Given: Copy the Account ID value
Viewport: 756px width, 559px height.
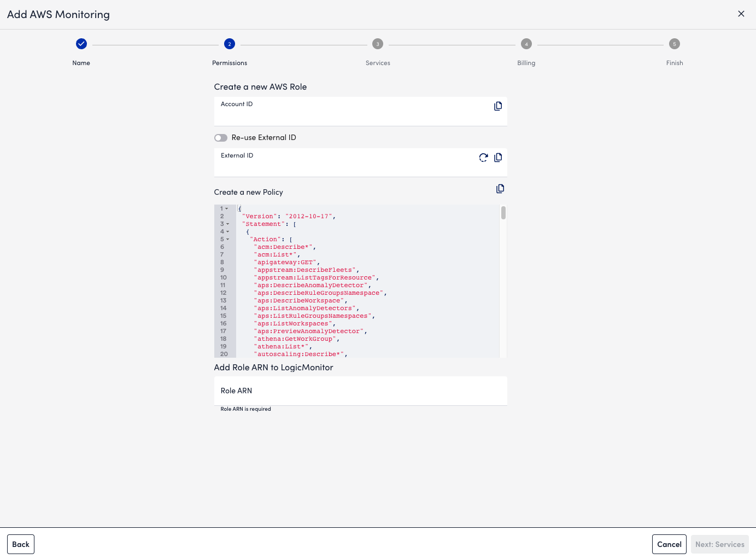Looking at the screenshot, I should 497,106.
